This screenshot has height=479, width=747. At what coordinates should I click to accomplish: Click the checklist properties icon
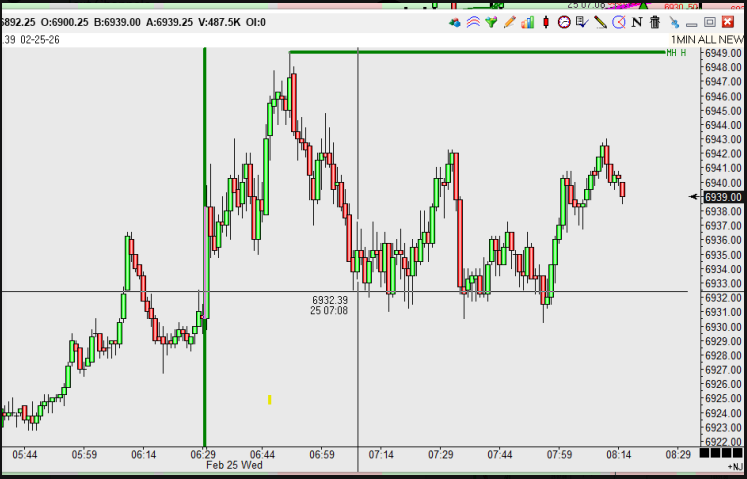[x=582, y=22]
